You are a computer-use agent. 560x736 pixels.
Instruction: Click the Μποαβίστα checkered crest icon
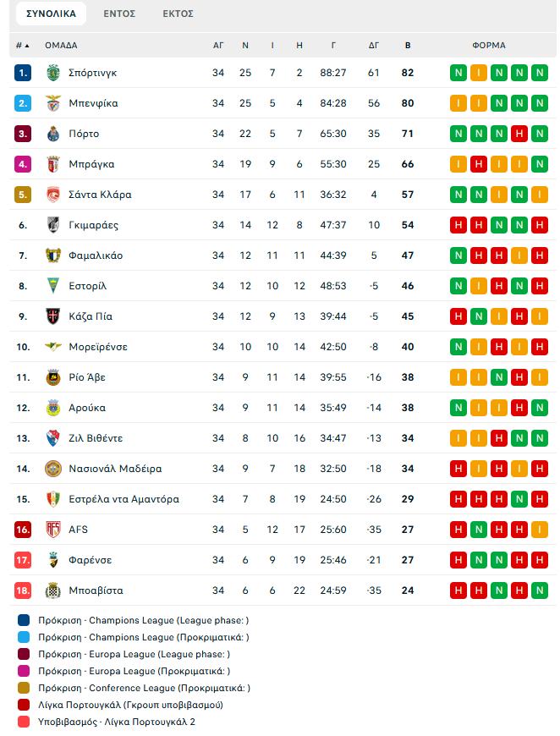pyautogui.click(x=53, y=590)
